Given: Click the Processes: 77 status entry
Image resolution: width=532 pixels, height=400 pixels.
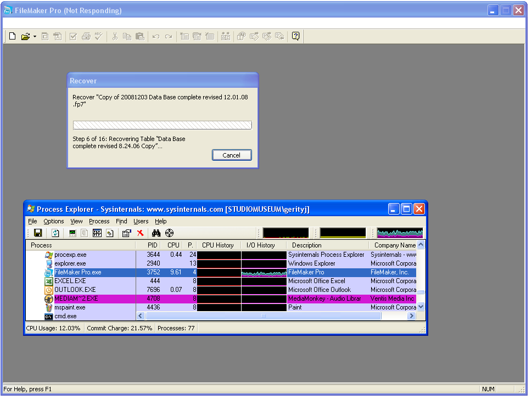Looking at the screenshot, I should [176, 328].
